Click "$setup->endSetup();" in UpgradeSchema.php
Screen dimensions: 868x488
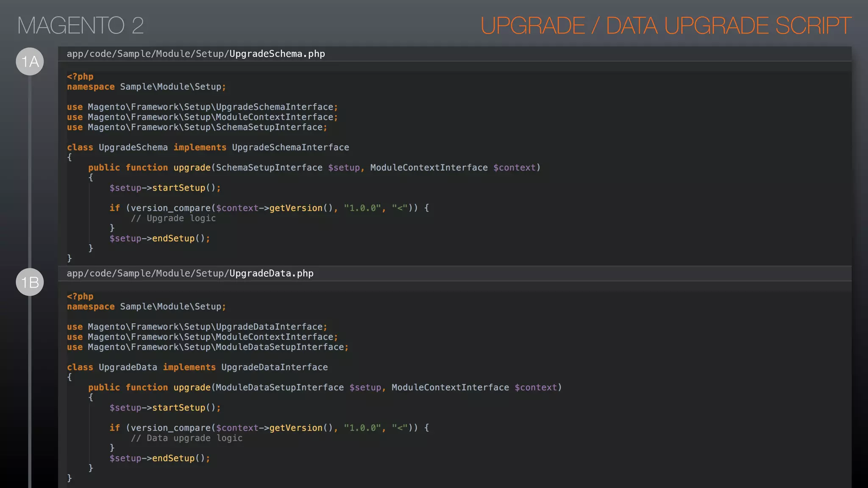click(x=160, y=238)
